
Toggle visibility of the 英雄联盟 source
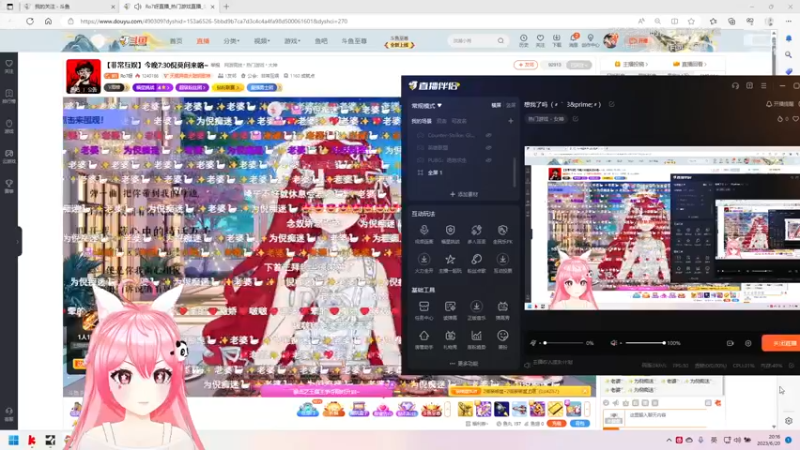[488, 147]
